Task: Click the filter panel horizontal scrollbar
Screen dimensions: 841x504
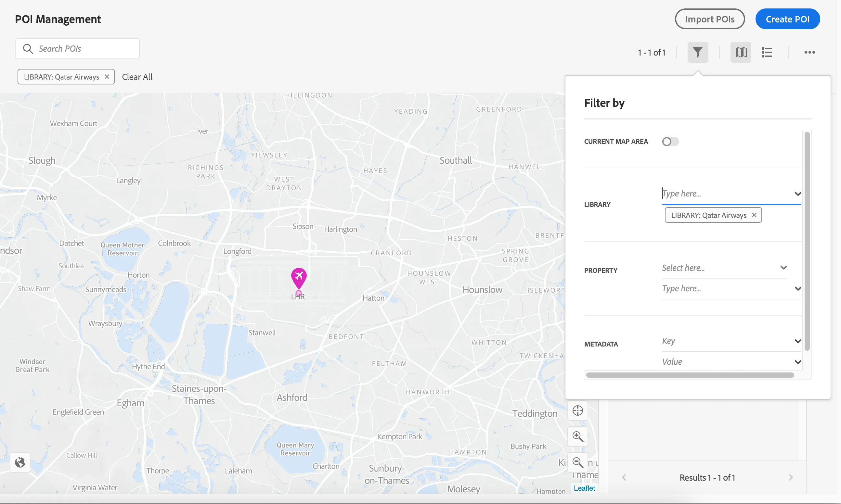Action: (690, 375)
